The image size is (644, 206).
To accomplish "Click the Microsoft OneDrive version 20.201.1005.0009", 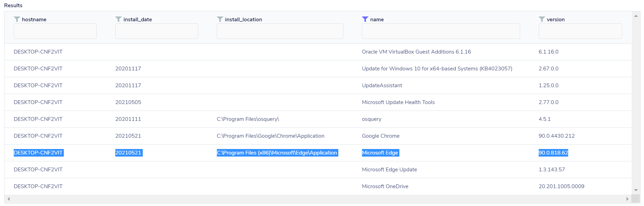I will point(561,186).
